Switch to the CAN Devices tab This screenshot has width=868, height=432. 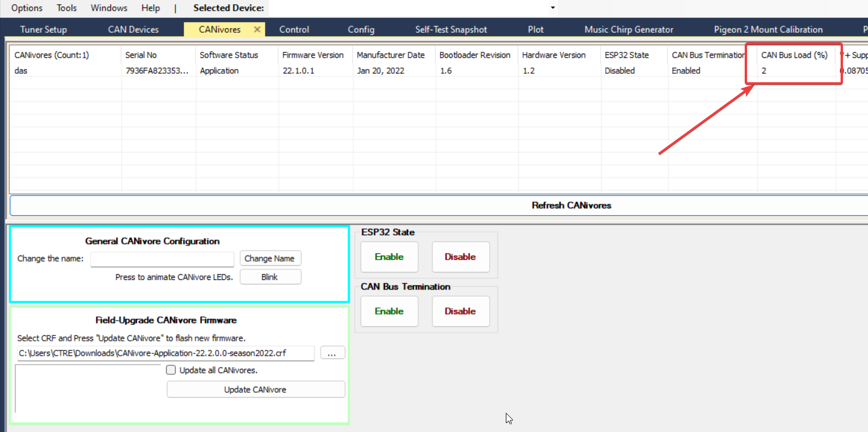coord(133,29)
